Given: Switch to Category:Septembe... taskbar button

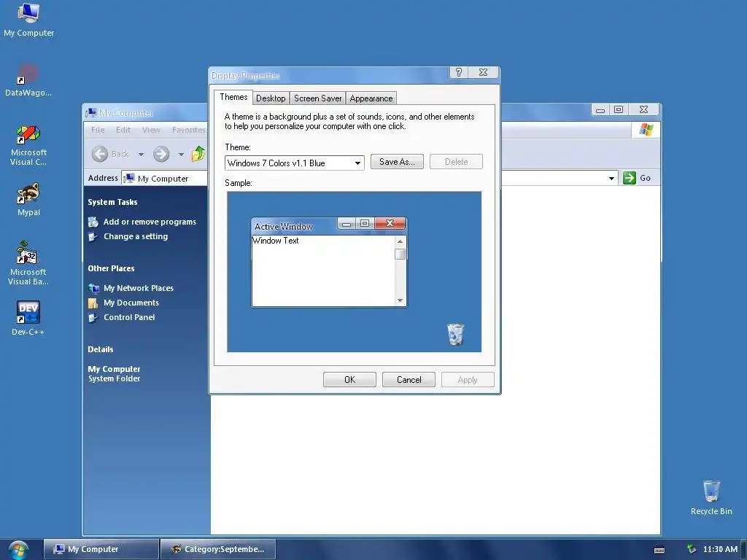Looking at the screenshot, I should pos(218,549).
